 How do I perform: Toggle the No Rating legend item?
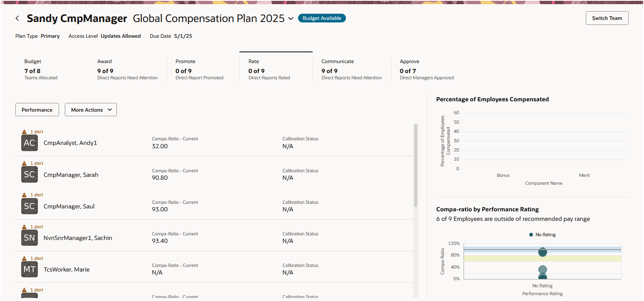(x=542, y=235)
